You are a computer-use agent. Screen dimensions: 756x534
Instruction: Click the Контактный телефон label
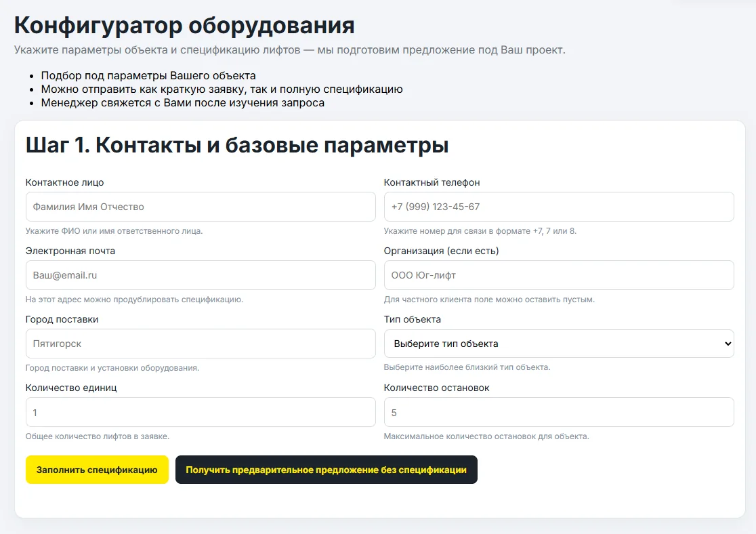(x=432, y=182)
